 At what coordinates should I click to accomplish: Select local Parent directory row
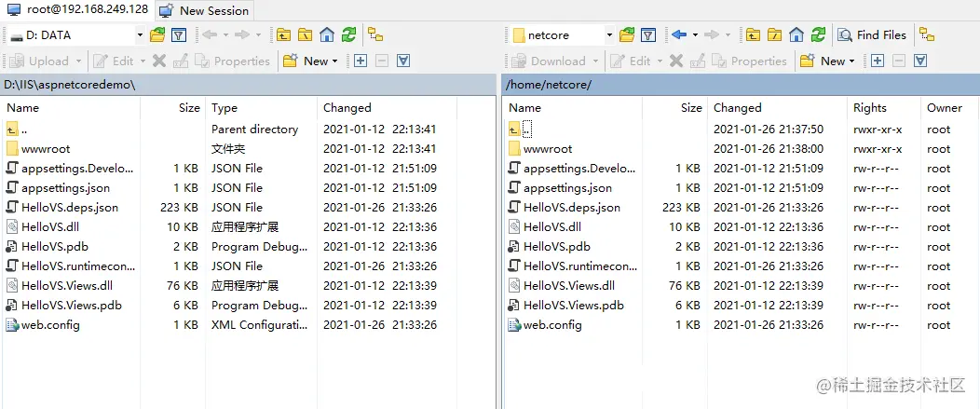click(227, 130)
